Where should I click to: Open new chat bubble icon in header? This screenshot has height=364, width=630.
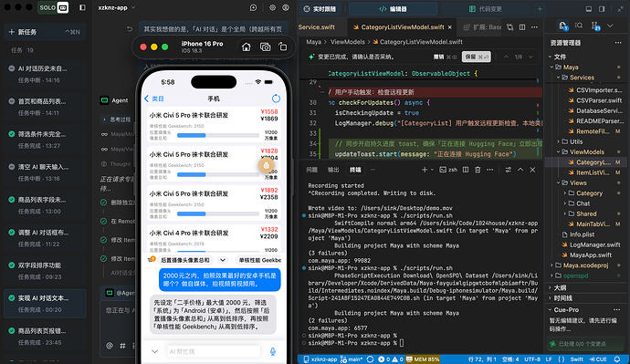pos(253,7)
